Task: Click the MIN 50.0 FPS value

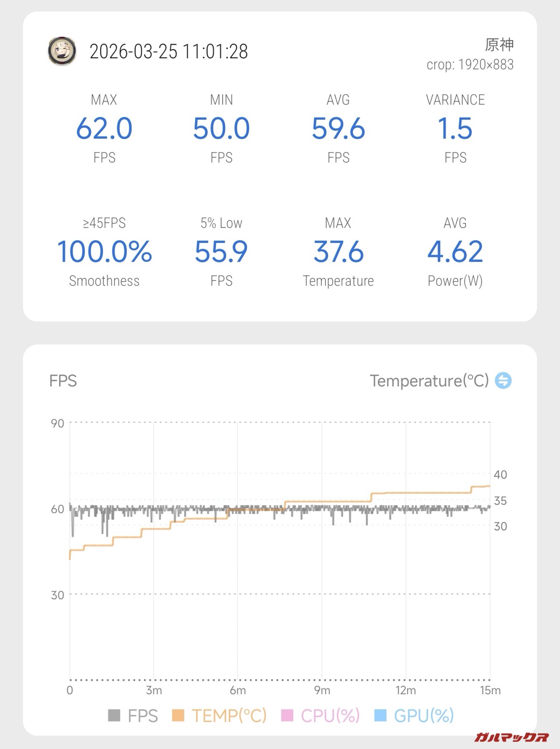Action: pyautogui.click(x=221, y=129)
